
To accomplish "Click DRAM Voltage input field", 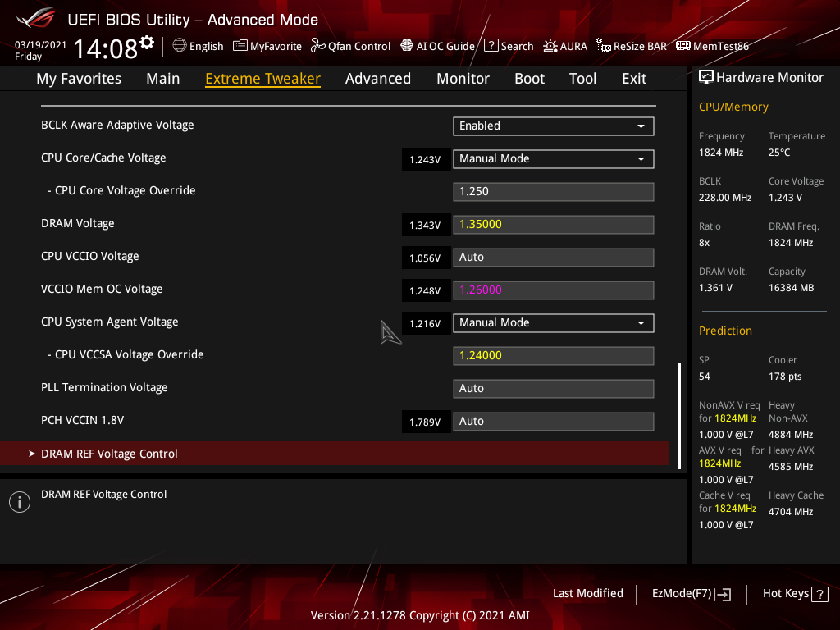I will (554, 225).
